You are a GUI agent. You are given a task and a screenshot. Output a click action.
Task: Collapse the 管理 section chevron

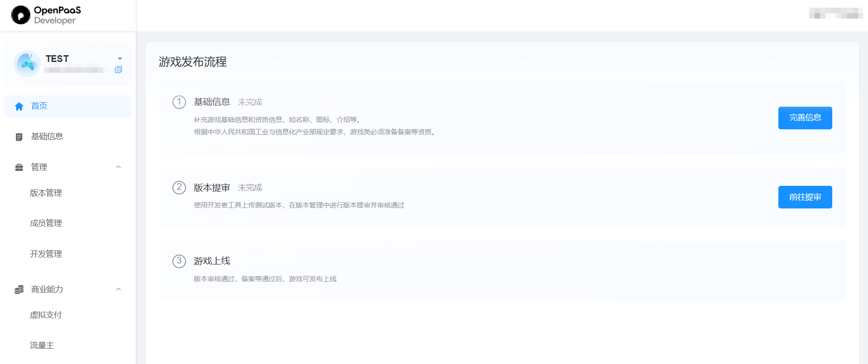pyautogui.click(x=119, y=167)
